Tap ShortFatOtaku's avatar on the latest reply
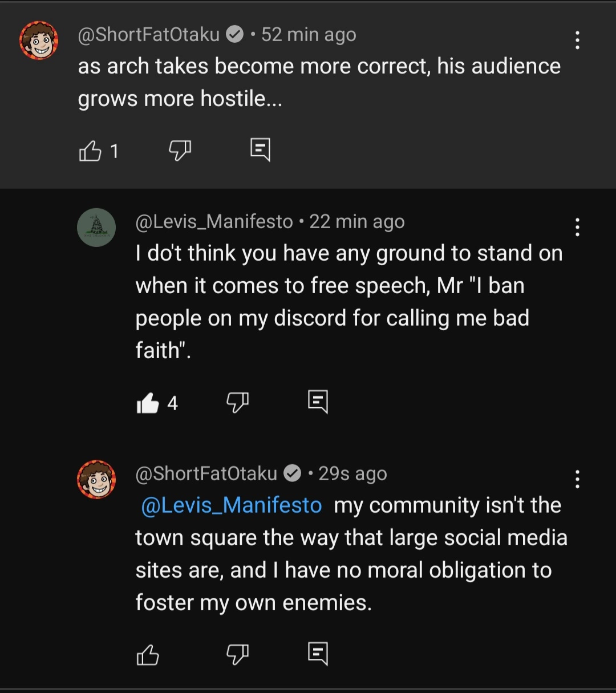 (x=96, y=479)
